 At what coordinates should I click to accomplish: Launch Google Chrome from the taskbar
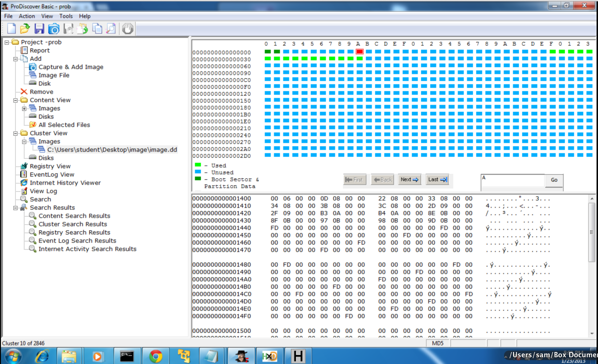tap(155, 356)
